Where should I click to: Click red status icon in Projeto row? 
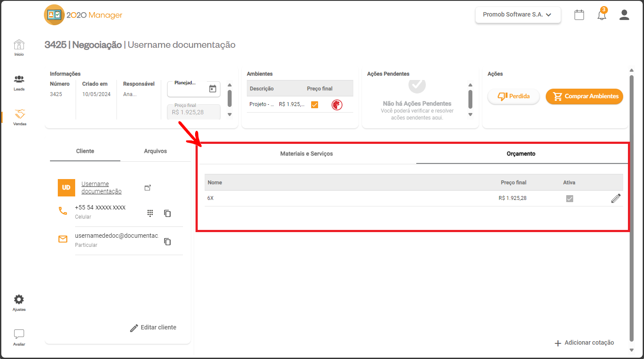coord(337,105)
